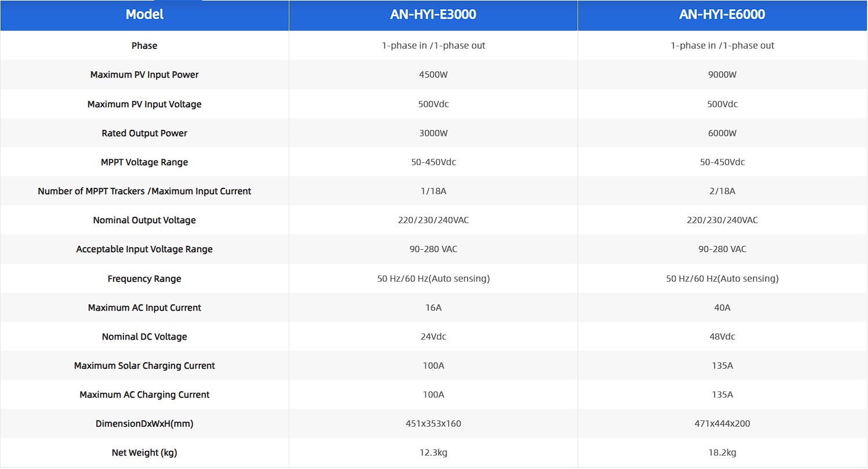Image resolution: width=868 pixels, height=469 pixels.
Task: Click the 9000W value
Action: pyautogui.click(x=722, y=75)
